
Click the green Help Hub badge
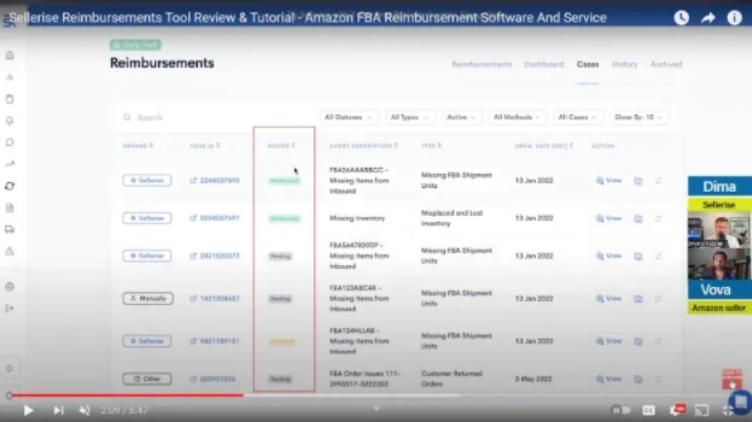pyautogui.click(x=135, y=45)
